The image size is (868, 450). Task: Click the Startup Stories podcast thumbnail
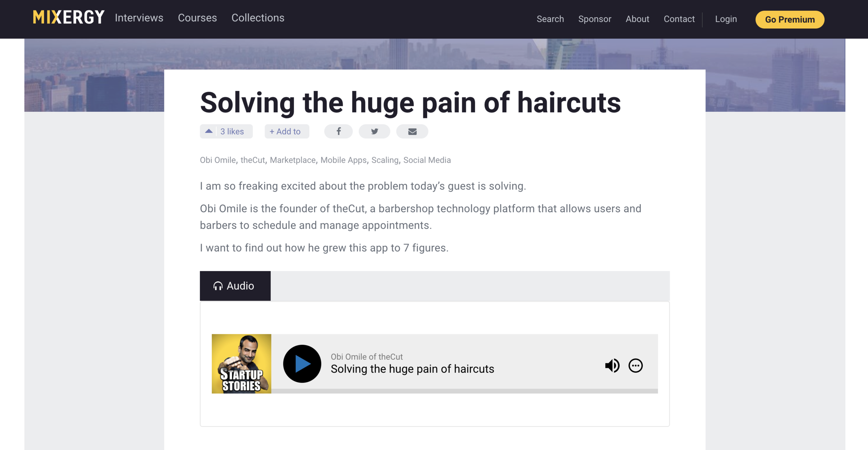click(x=241, y=364)
